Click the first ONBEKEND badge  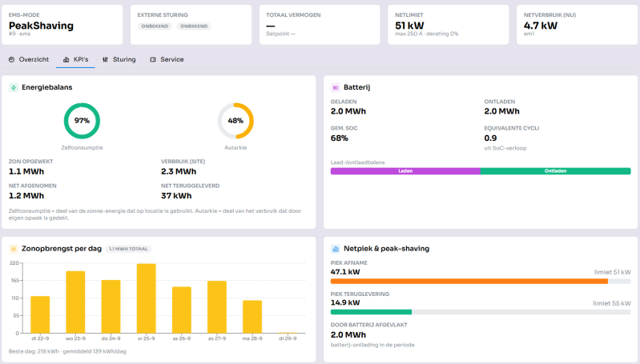point(155,26)
